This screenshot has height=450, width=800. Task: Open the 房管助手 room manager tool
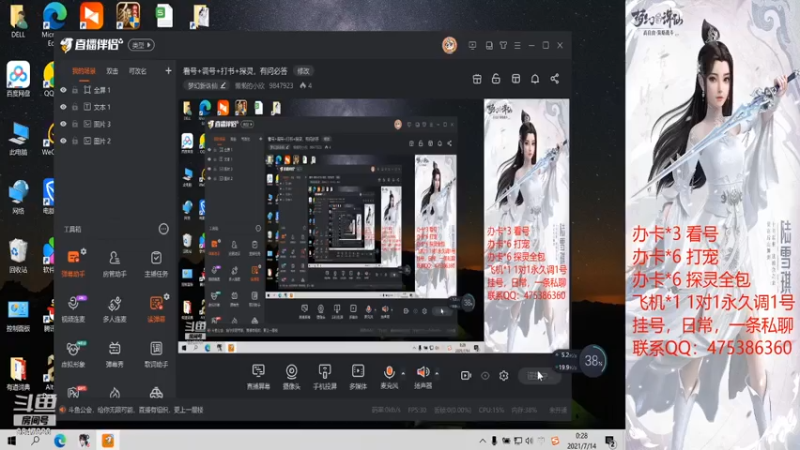pos(114,263)
